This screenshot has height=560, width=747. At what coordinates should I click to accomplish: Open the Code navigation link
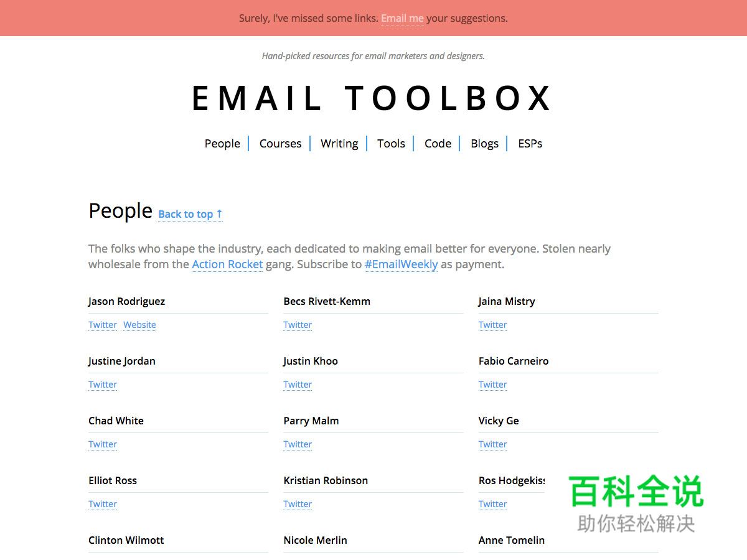pyautogui.click(x=438, y=143)
